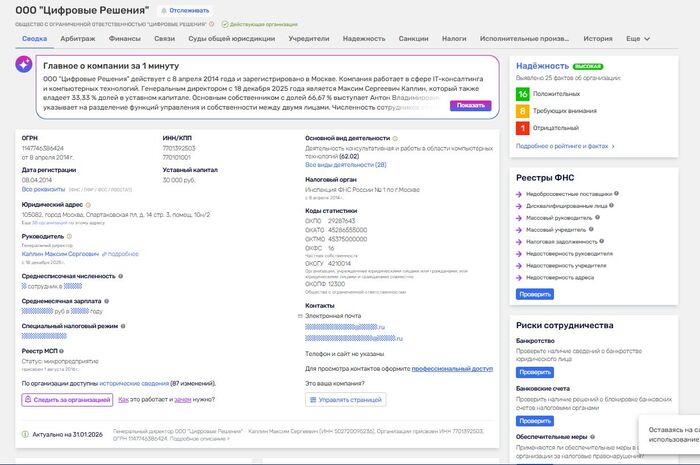
Task: Open the Учредители tab
Action: (308, 38)
